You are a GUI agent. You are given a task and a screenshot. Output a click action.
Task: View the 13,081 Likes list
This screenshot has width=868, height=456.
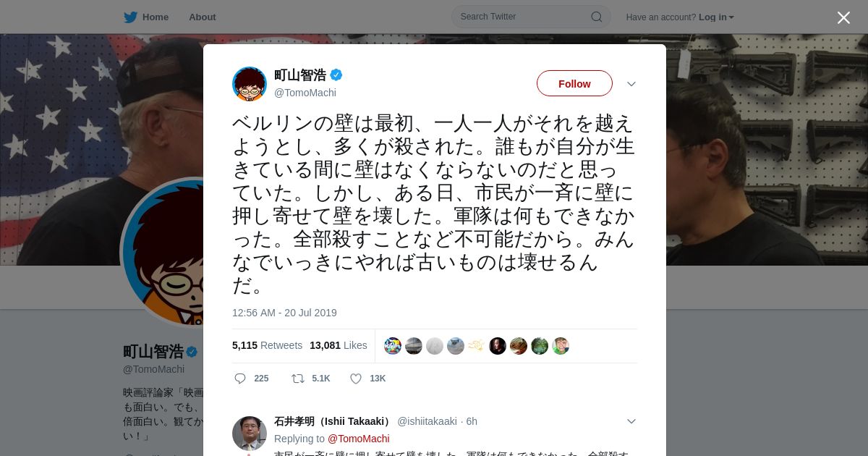(x=339, y=345)
